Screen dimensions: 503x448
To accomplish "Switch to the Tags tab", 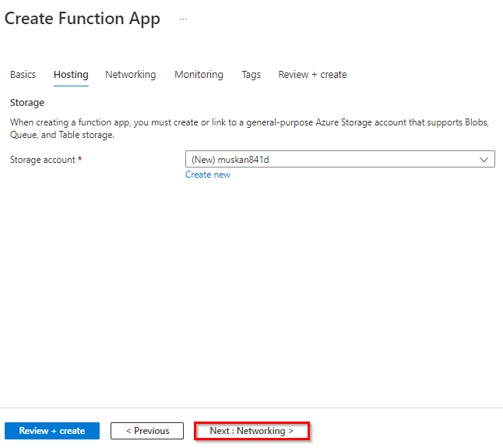I will coord(251,75).
